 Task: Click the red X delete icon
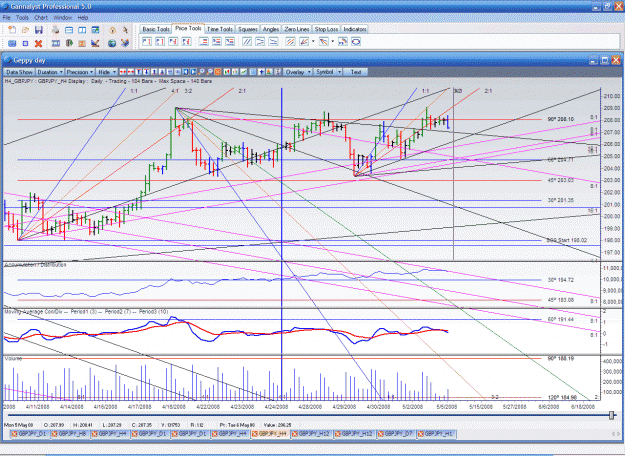(38, 43)
